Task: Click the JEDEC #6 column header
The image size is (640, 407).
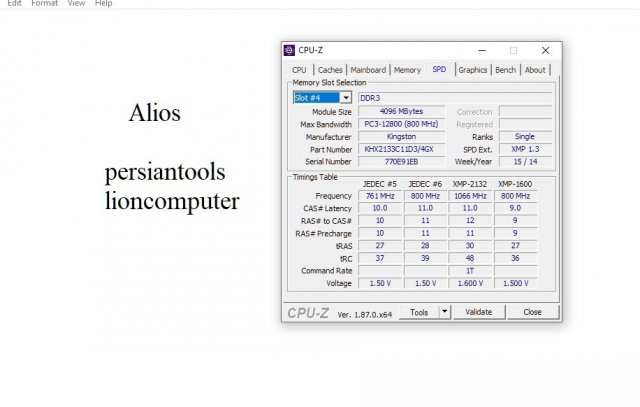Action: (425, 184)
